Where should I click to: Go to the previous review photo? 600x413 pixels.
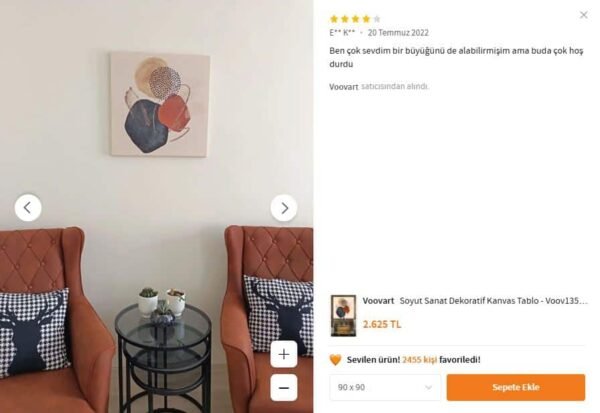[28, 207]
